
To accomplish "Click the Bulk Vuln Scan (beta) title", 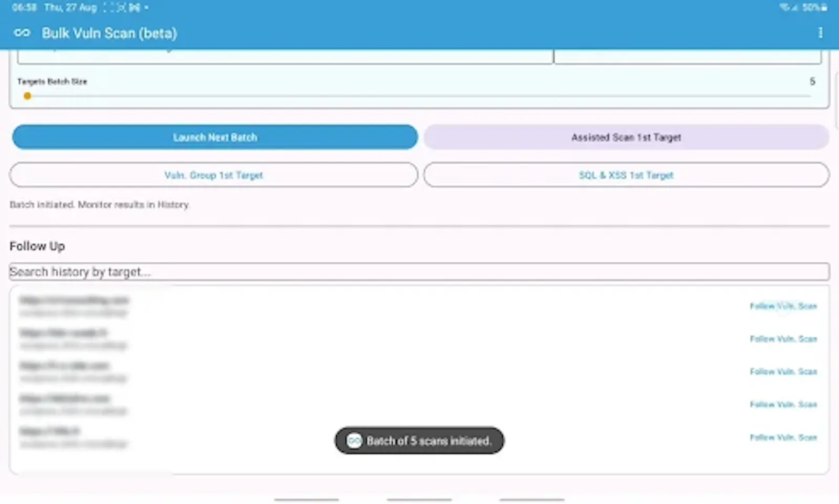I will tap(110, 33).
